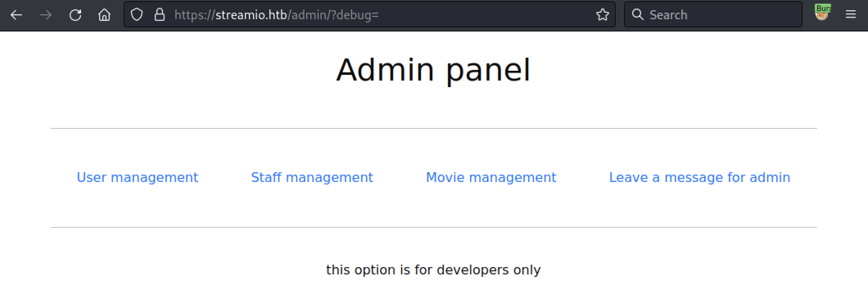This screenshot has width=868, height=301.
Task: Go back to the previous page
Action: click(16, 15)
